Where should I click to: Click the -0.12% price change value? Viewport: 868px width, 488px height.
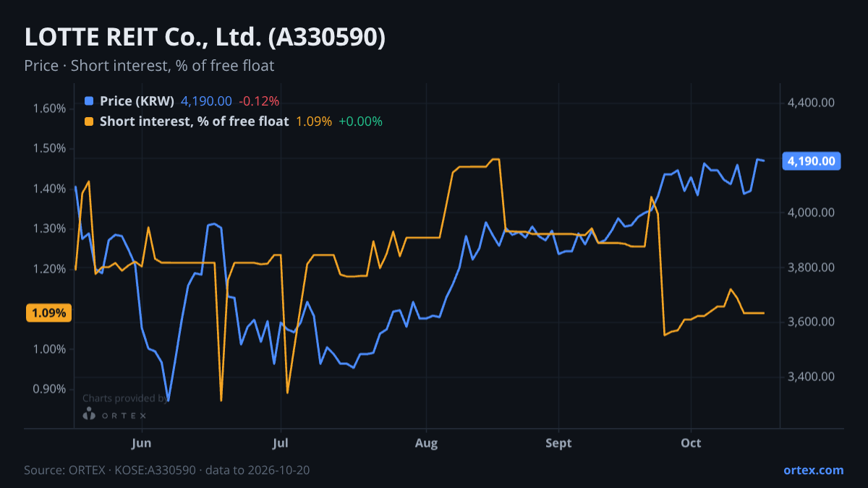tap(259, 101)
